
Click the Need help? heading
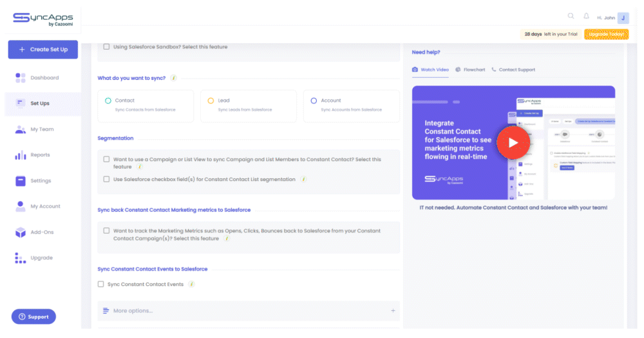[426, 52]
